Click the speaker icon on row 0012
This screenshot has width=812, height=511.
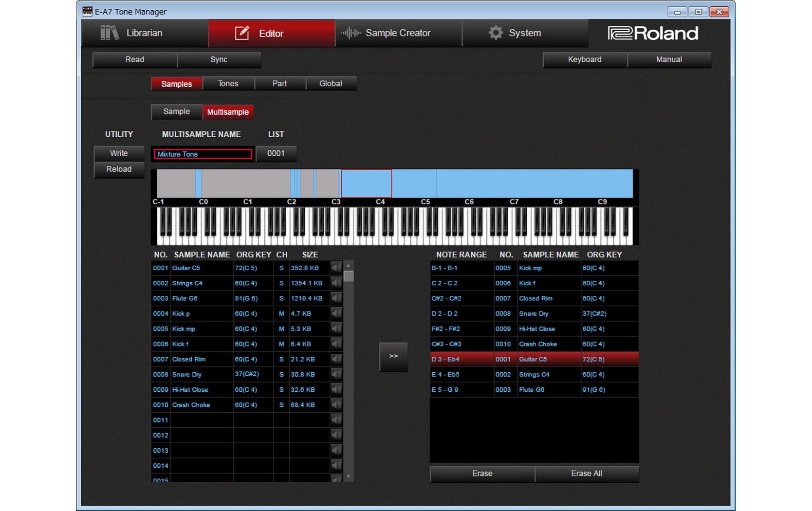tap(336, 435)
